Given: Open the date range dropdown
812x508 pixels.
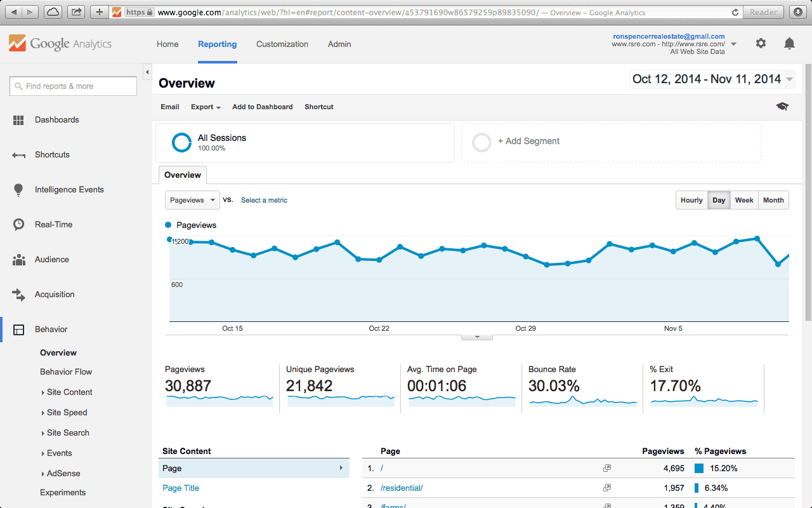Looking at the screenshot, I should [x=712, y=79].
